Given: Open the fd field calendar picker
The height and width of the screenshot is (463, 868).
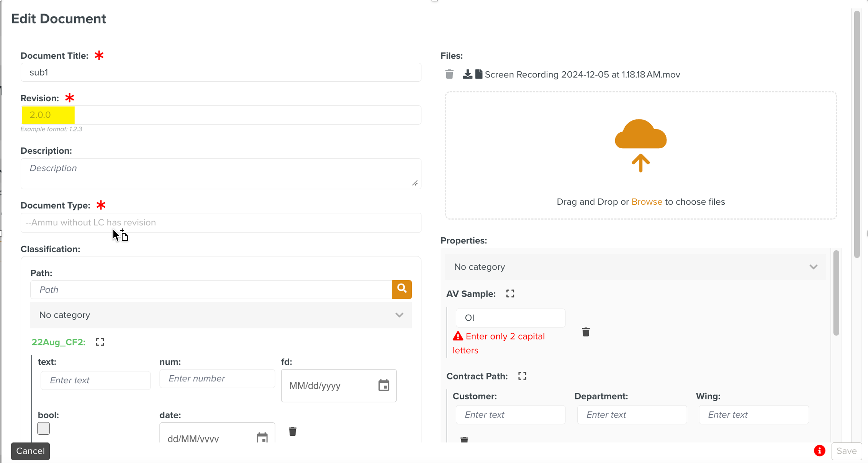Looking at the screenshot, I should tap(383, 385).
